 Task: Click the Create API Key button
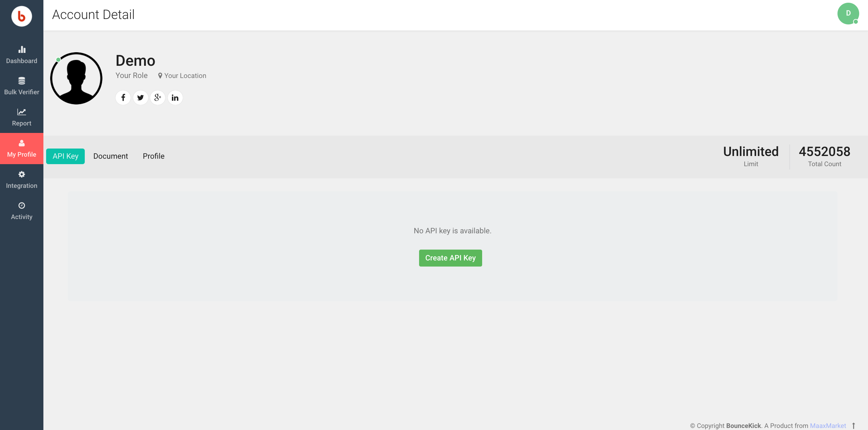tap(451, 258)
